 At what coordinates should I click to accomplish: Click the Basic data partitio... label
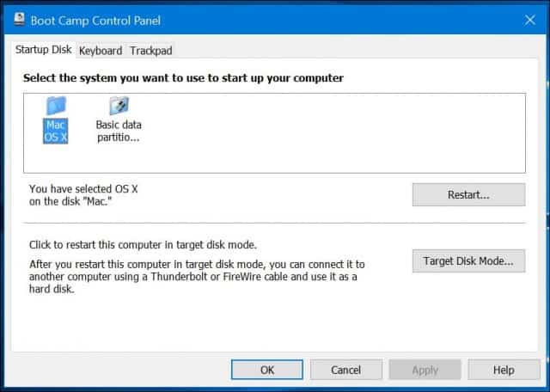[x=119, y=131]
